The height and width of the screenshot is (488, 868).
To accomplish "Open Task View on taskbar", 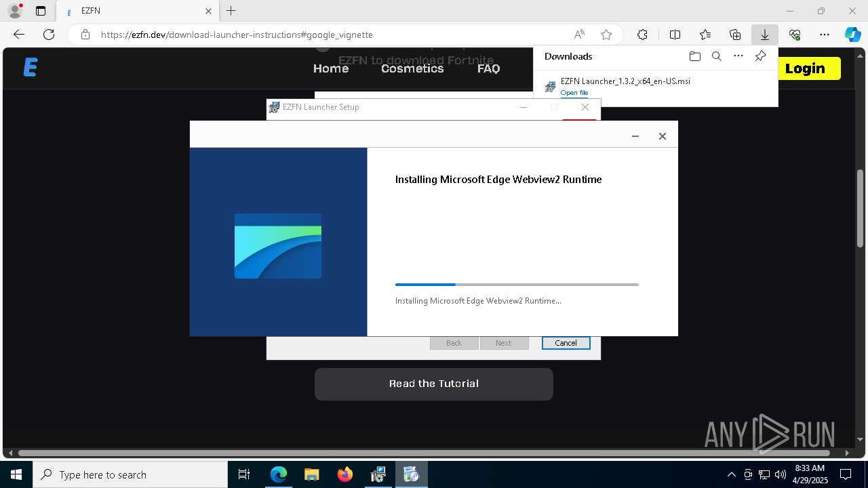I will click(244, 474).
